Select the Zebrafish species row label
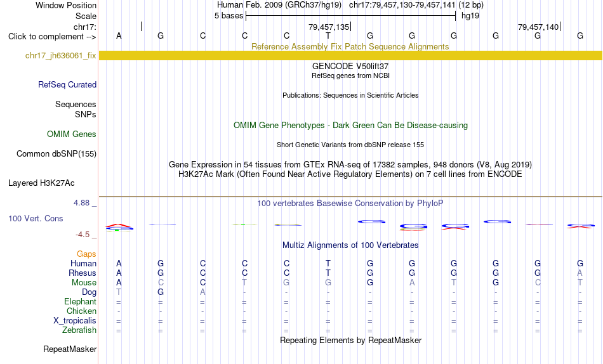This screenshot has width=603, height=364. pos(79,330)
